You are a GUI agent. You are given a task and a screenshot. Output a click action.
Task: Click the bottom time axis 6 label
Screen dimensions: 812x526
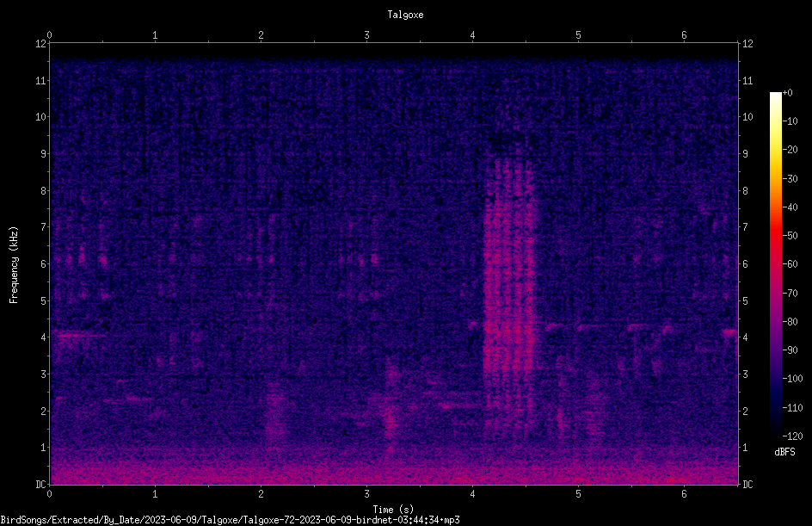click(684, 494)
